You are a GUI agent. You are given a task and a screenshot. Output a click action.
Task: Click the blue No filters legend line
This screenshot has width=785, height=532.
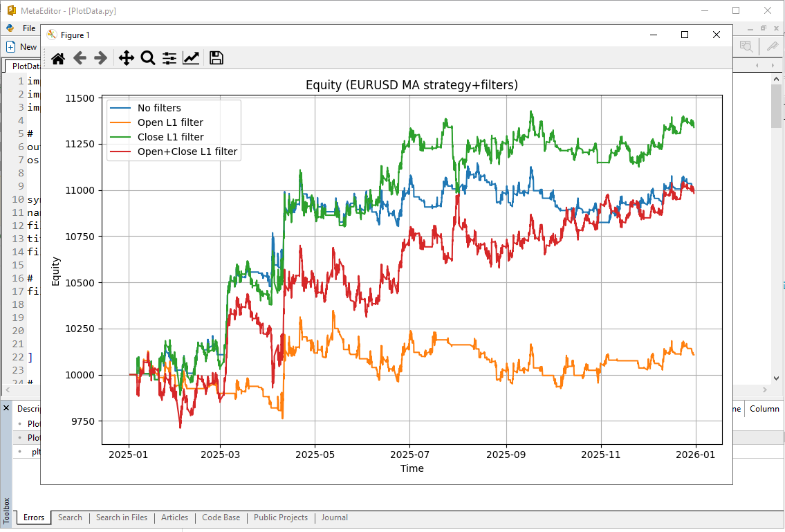point(120,108)
